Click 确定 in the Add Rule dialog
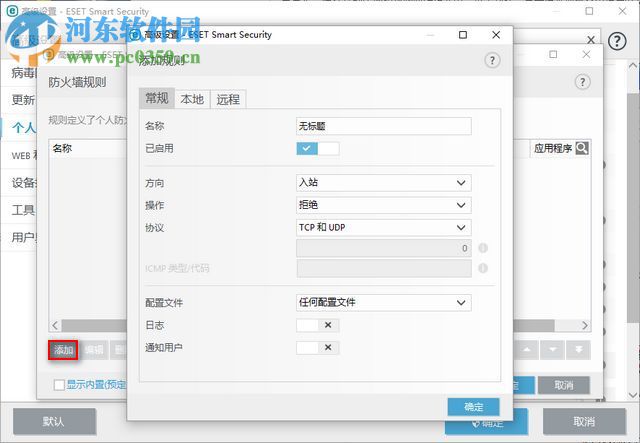Viewport: 640px width, 443px height. coord(473,407)
